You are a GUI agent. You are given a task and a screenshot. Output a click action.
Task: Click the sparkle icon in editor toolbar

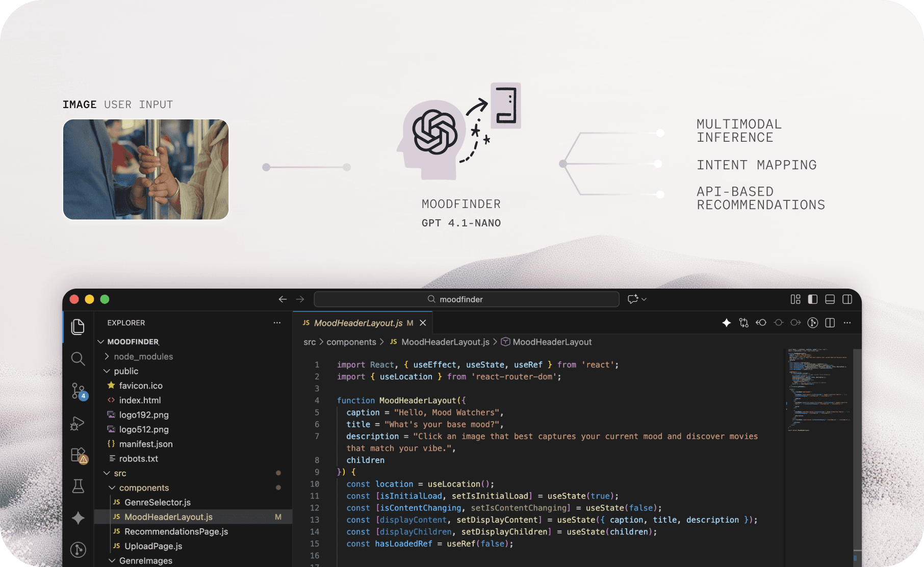tap(727, 323)
